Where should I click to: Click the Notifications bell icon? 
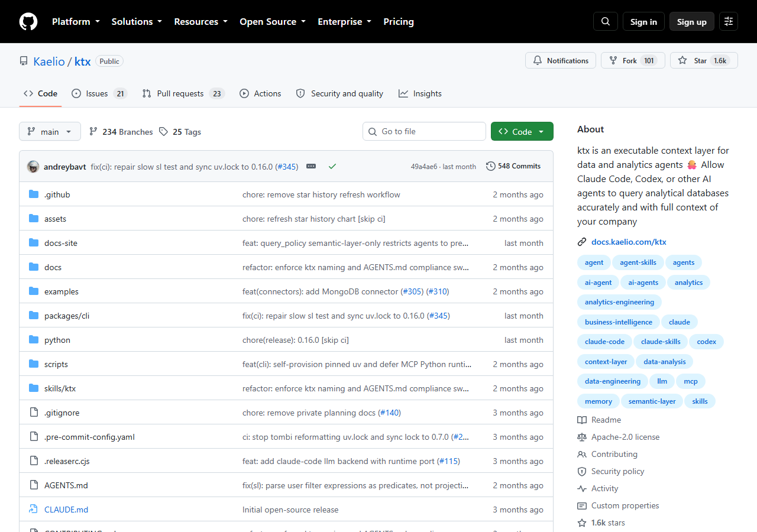538,60
